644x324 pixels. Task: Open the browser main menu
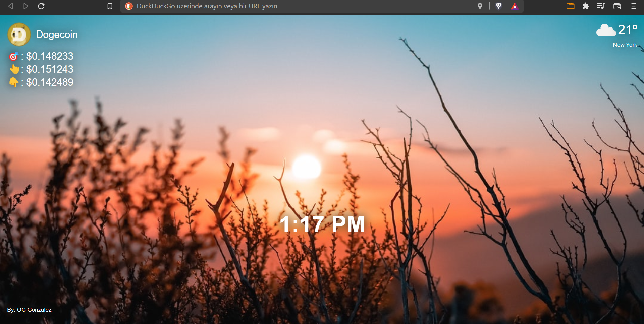click(x=633, y=6)
